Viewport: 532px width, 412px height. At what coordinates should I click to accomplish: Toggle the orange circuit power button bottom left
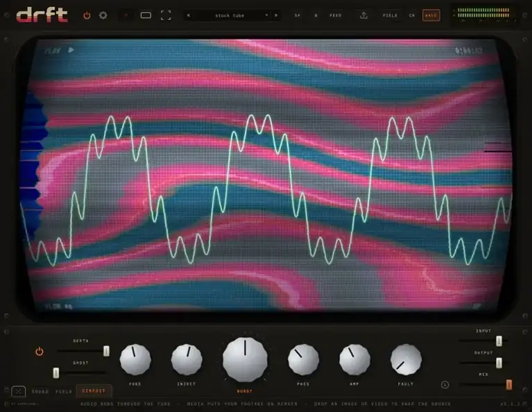(40, 352)
